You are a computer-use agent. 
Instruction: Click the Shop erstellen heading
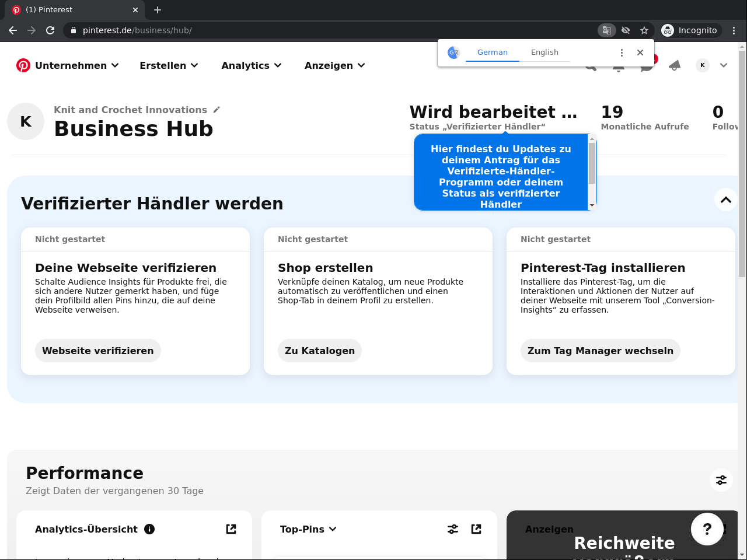click(x=325, y=268)
